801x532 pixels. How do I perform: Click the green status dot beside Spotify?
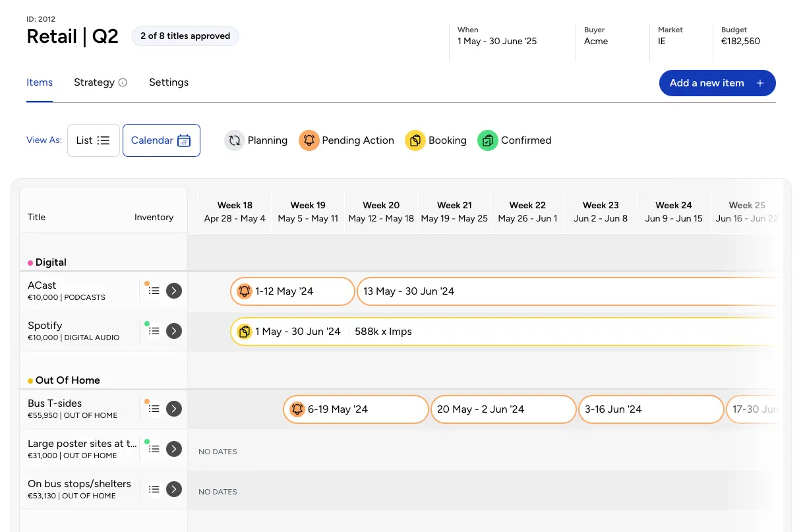(x=147, y=324)
